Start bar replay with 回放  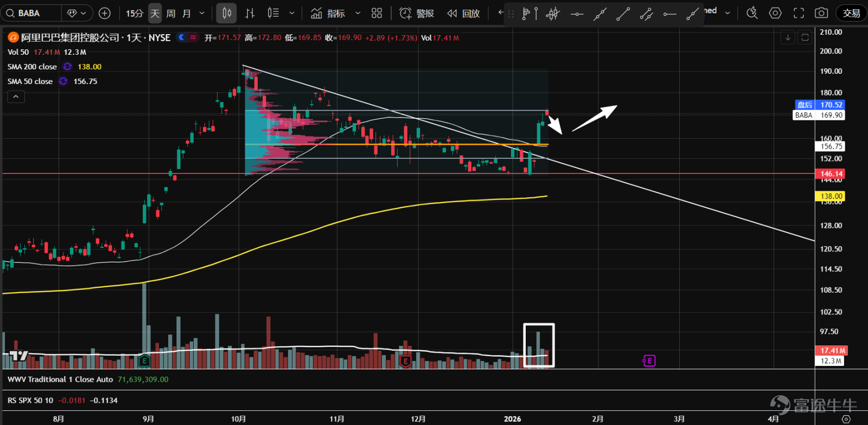pos(463,13)
